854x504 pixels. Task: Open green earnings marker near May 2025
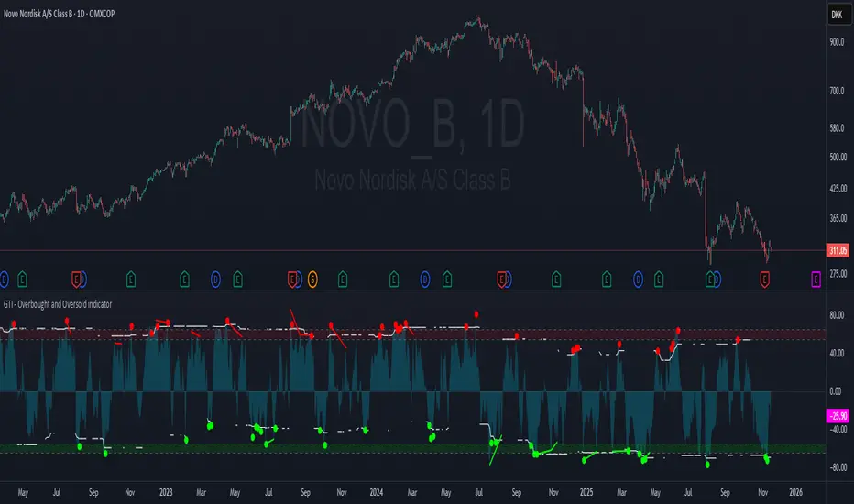659,280
